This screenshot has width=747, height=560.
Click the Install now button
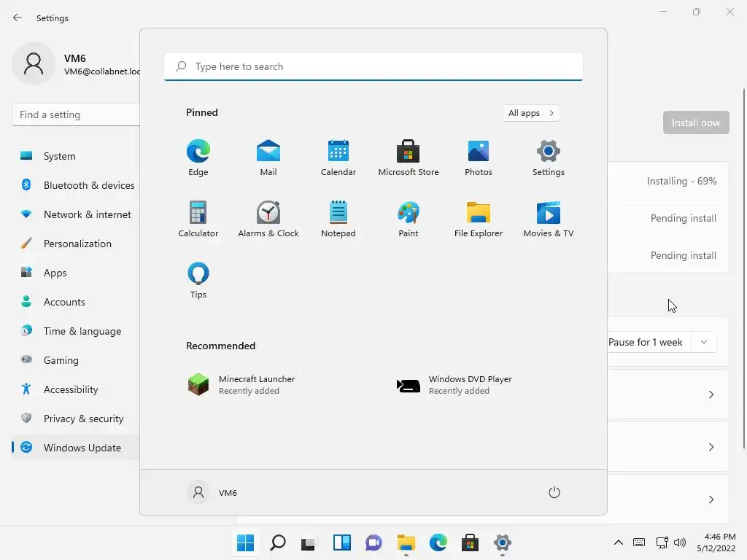point(696,122)
